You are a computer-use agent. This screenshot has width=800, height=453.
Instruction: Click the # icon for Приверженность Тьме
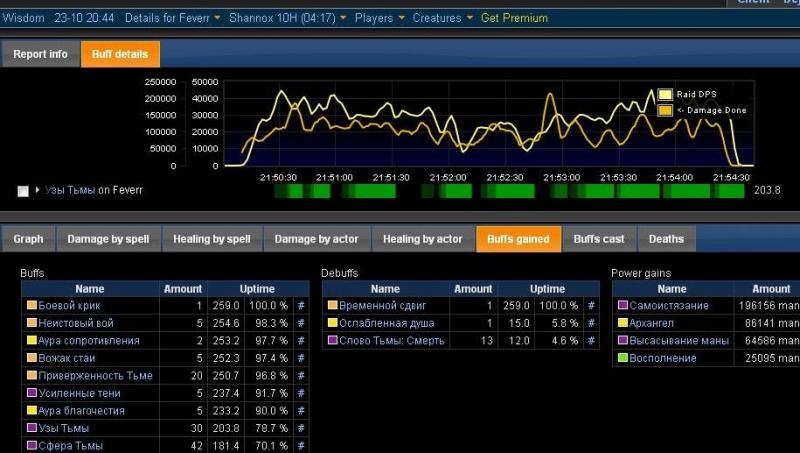301,375
